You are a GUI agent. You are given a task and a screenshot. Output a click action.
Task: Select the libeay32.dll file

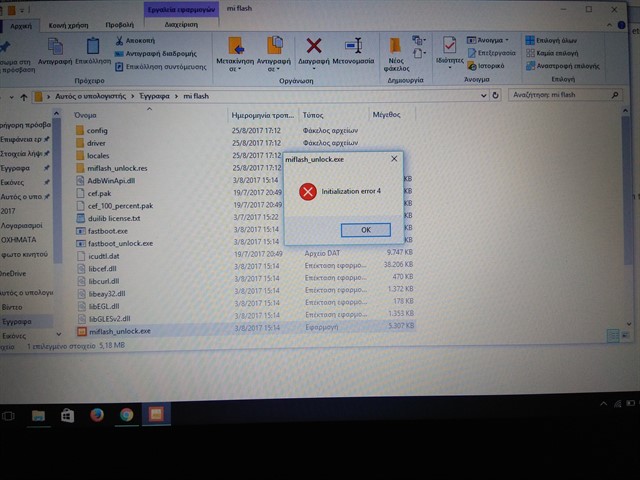(107, 293)
